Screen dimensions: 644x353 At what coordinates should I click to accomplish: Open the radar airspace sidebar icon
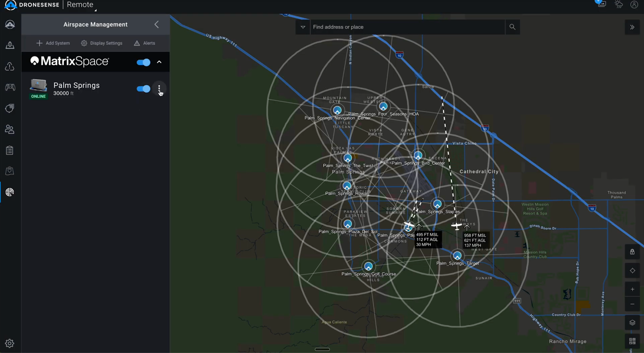tap(10, 192)
